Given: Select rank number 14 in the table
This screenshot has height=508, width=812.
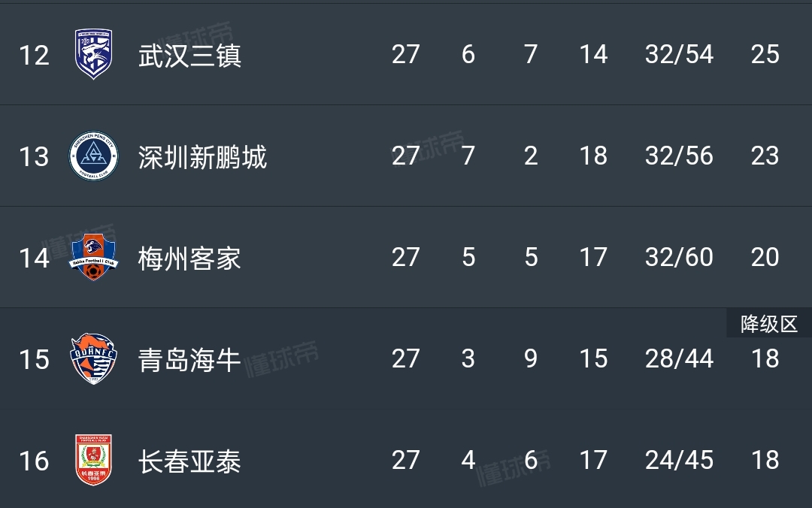Looking at the screenshot, I should point(34,259).
